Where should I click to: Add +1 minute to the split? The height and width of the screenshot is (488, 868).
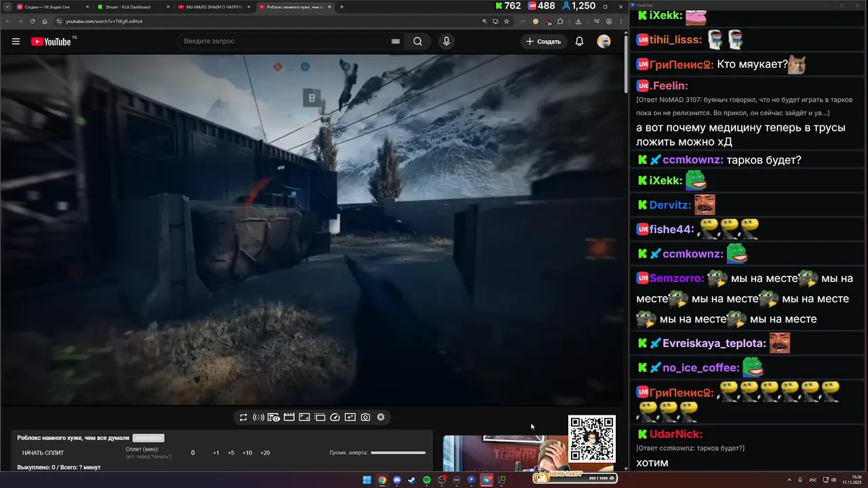(216, 453)
